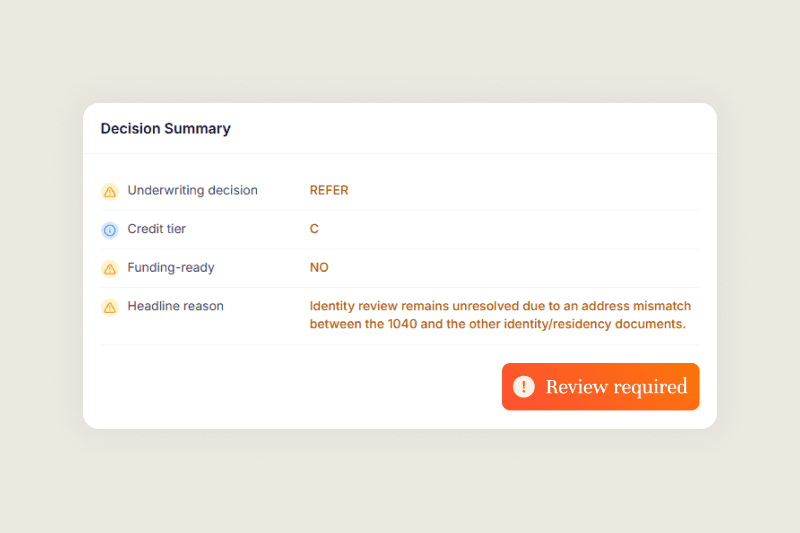Click the Review required button
Screen dimensions: 800x533
click(x=601, y=387)
